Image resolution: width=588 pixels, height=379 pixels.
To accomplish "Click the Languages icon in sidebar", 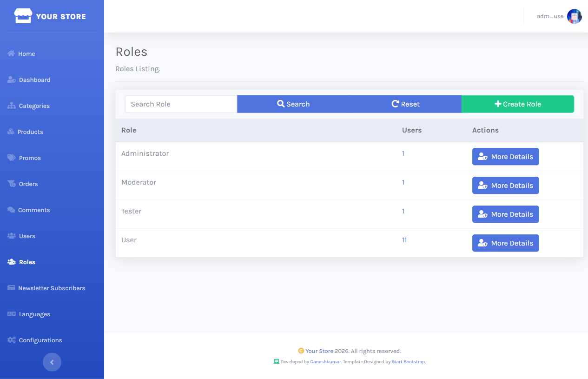I will tap(12, 314).
